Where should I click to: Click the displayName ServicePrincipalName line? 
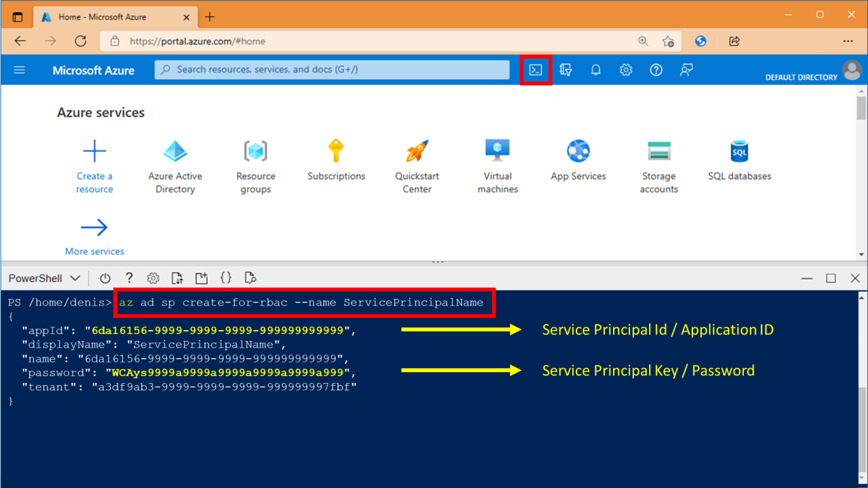[x=154, y=344]
